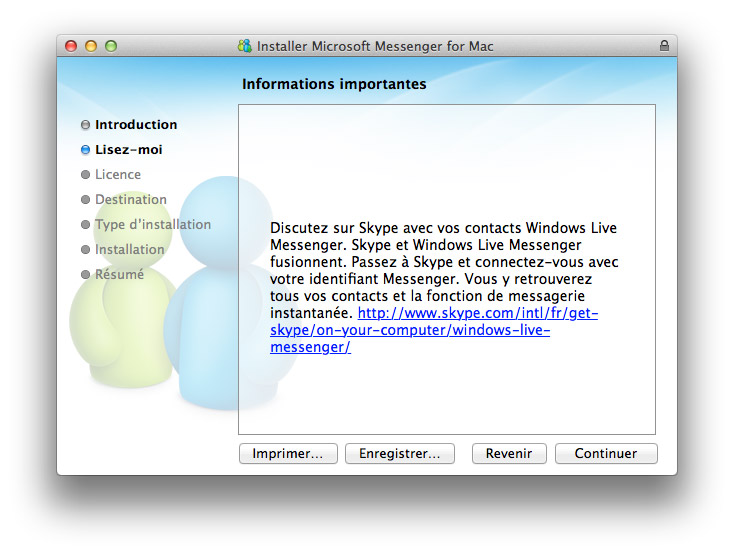Minimize the installer with the yellow button
The image size is (734, 554).
91,46
